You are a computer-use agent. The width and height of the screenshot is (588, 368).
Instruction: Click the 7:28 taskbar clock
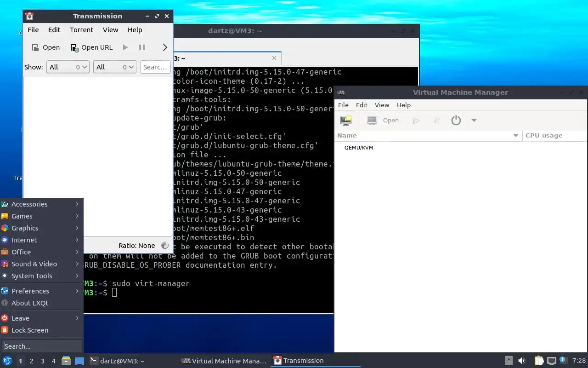(579, 361)
